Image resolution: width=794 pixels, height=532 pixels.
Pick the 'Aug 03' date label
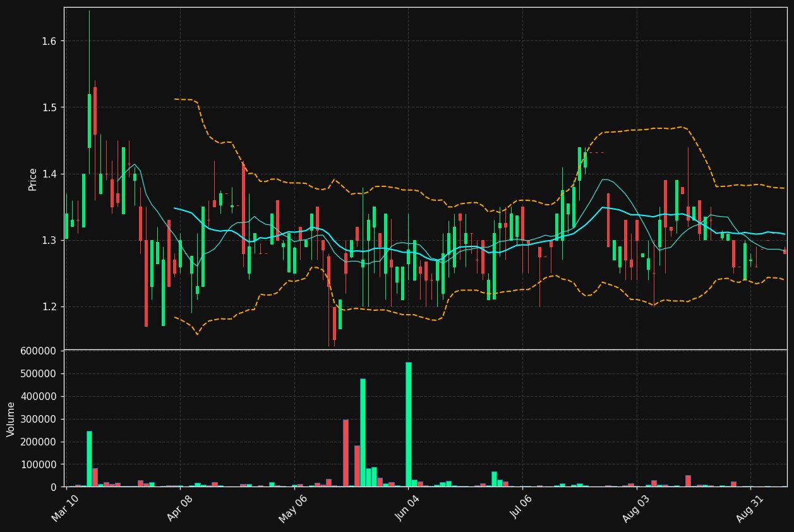(x=635, y=508)
